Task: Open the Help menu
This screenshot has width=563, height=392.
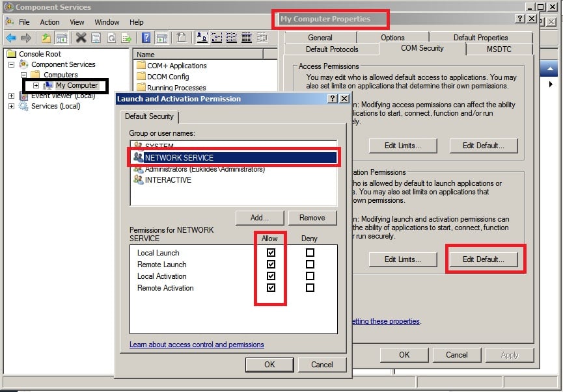Action: coord(137,22)
